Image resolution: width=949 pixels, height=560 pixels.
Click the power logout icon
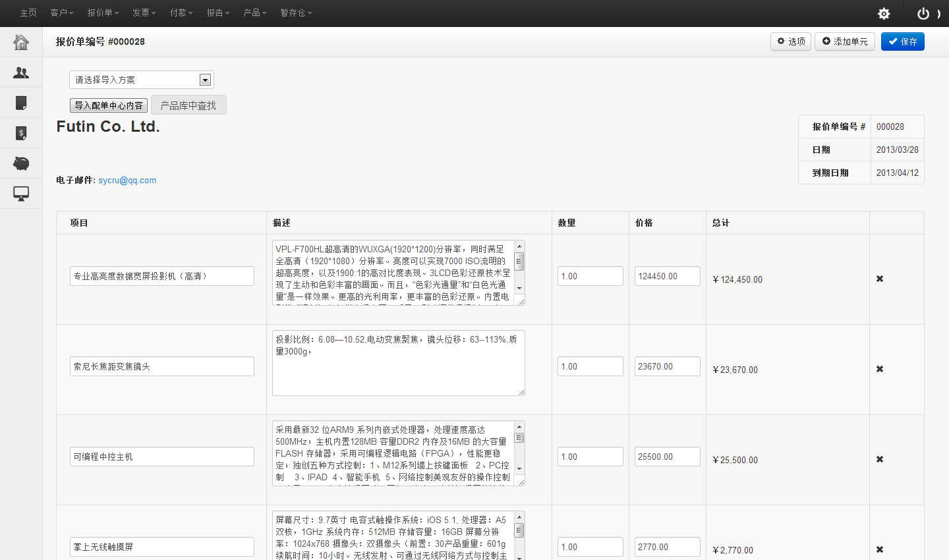coord(923,13)
